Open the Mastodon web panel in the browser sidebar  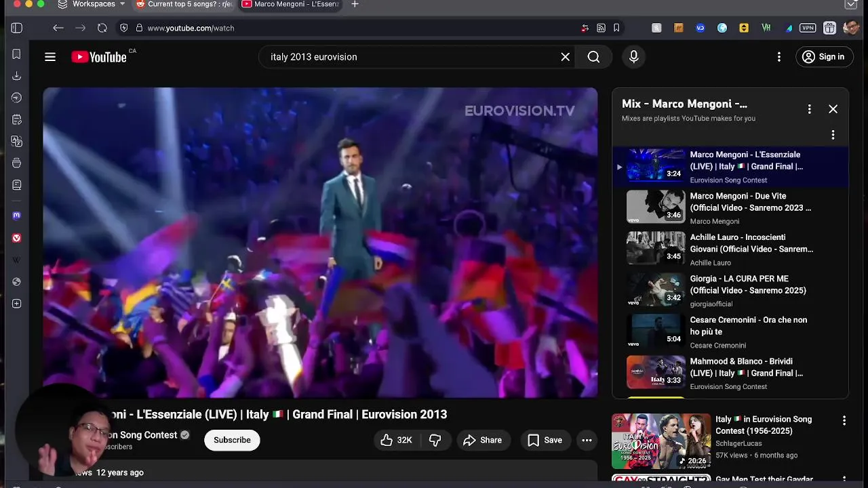point(16,216)
